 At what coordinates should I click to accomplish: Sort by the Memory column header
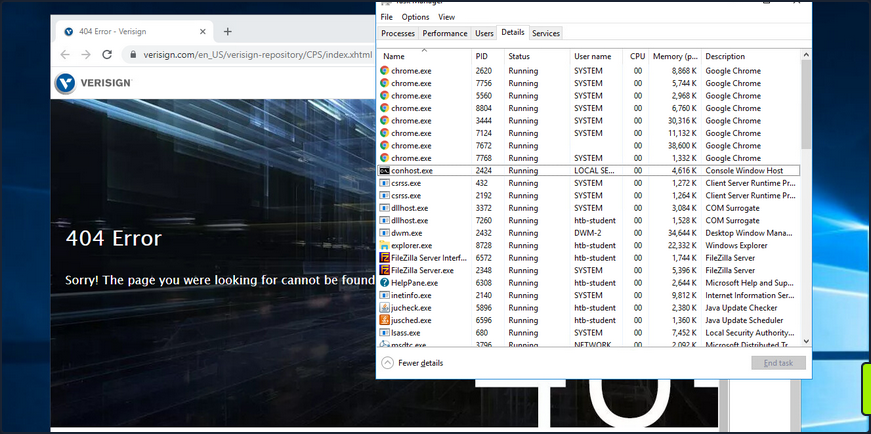[x=675, y=56]
